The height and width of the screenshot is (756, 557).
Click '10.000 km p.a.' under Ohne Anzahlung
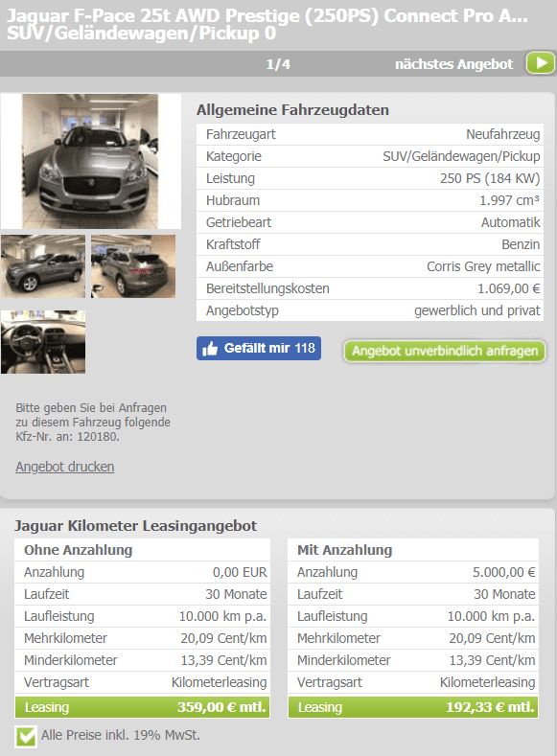tap(222, 617)
